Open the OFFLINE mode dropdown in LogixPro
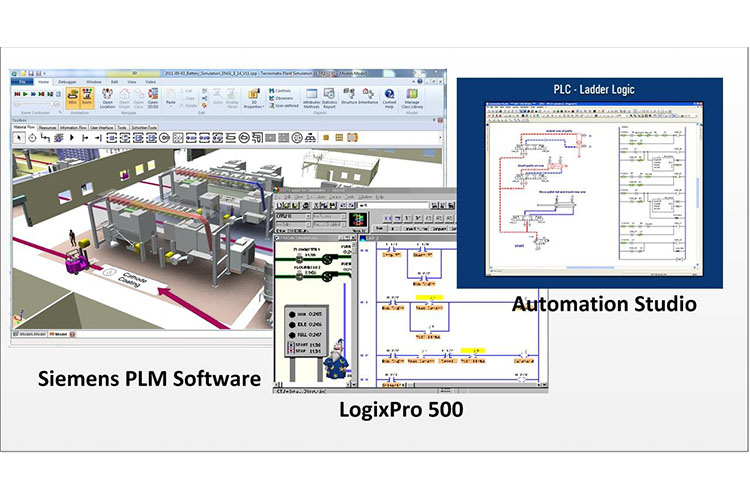750x500 pixels. pos(293,216)
